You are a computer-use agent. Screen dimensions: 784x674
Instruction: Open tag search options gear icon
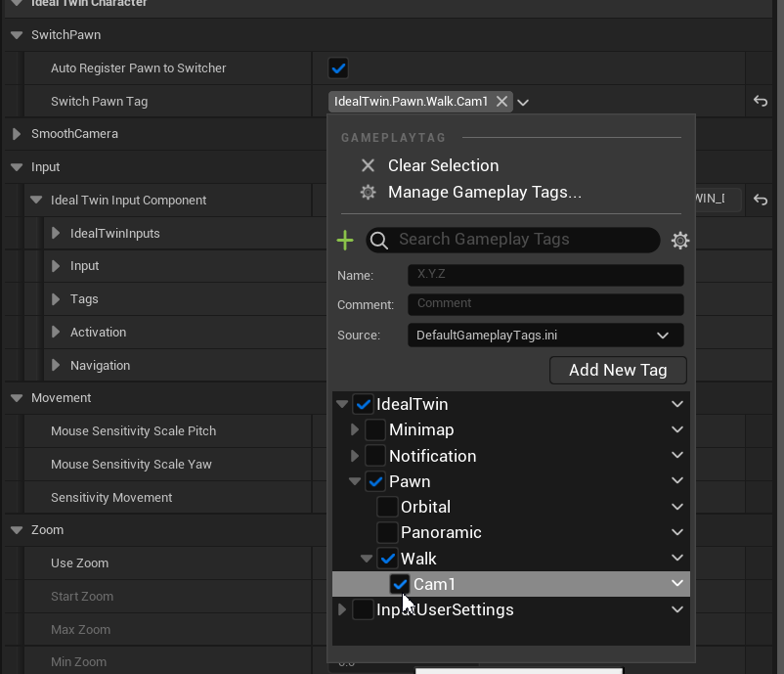[x=680, y=240]
